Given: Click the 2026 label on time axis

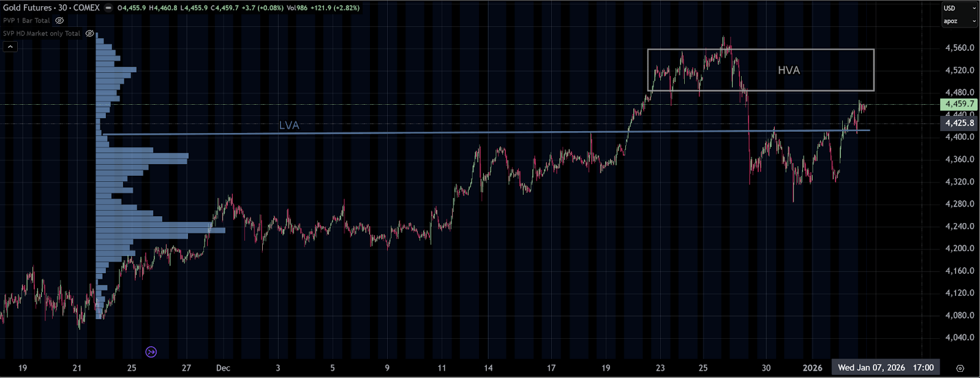Looking at the screenshot, I should pos(812,368).
